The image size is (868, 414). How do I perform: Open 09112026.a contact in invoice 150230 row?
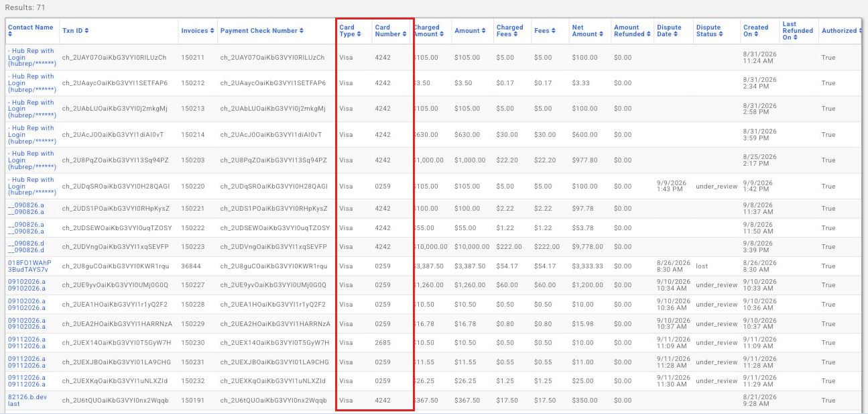(x=27, y=343)
